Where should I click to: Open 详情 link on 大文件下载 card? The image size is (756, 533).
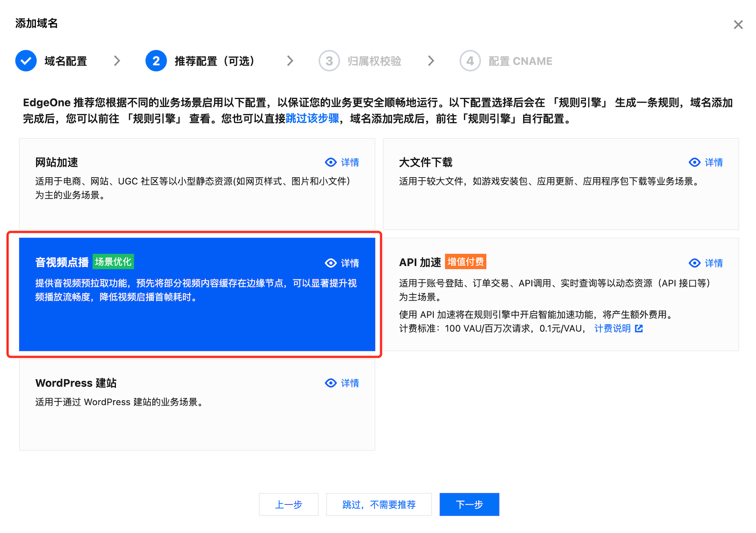[x=714, y=162]
